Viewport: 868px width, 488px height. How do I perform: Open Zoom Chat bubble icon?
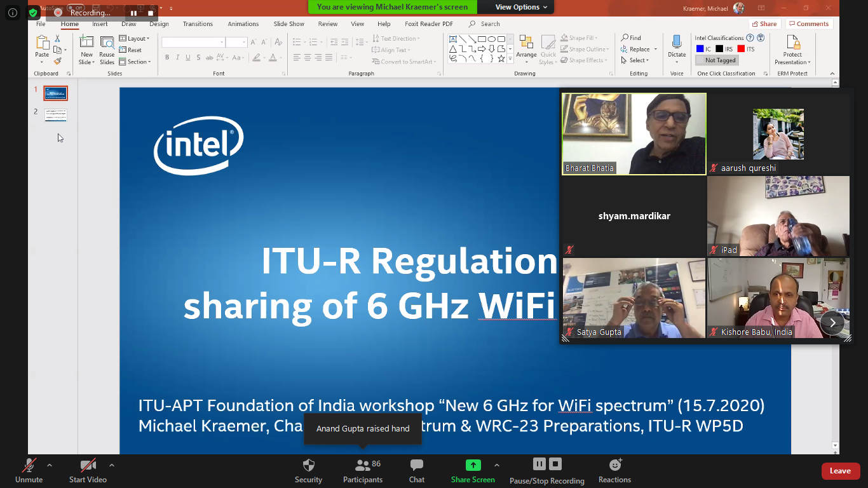[417, 466]
